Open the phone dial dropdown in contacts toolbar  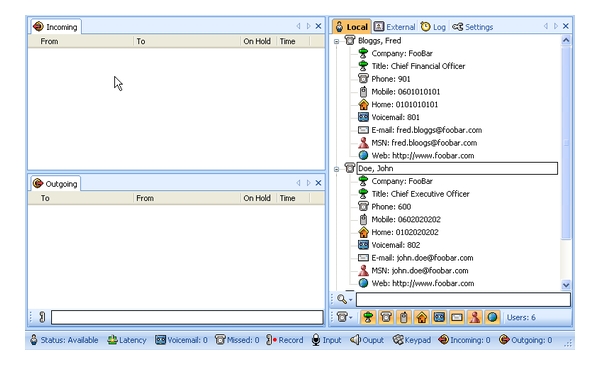click(344, 317)
